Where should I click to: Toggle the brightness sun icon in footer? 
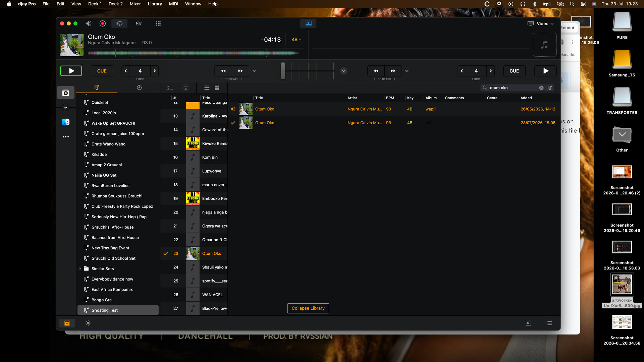click(88, 323)
